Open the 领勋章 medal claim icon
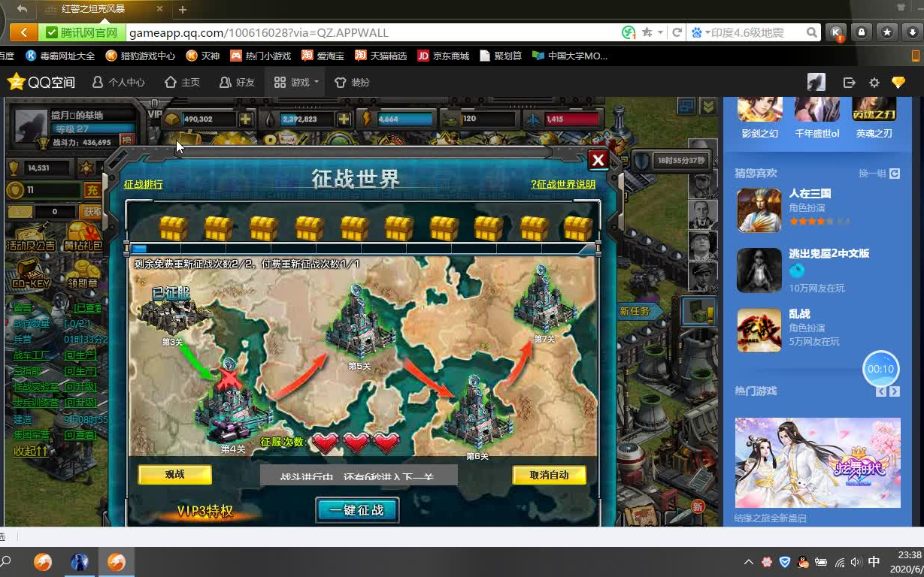The image size is (924, 577). (83, 274)
